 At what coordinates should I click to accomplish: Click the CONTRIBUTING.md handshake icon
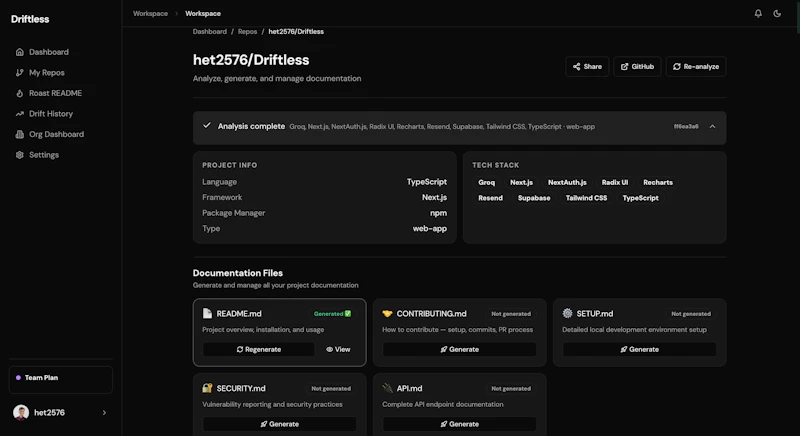click(x=387, y=314)
